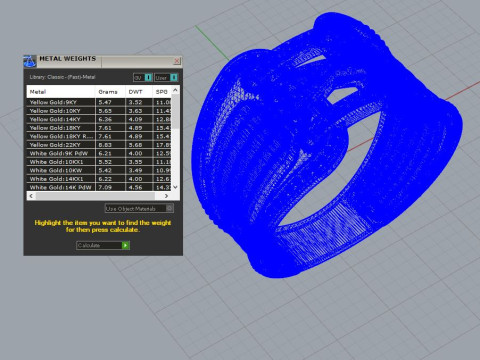
Task: Close the Metal Weights panel
Action: pyautogui.click(x=177, y=61)
